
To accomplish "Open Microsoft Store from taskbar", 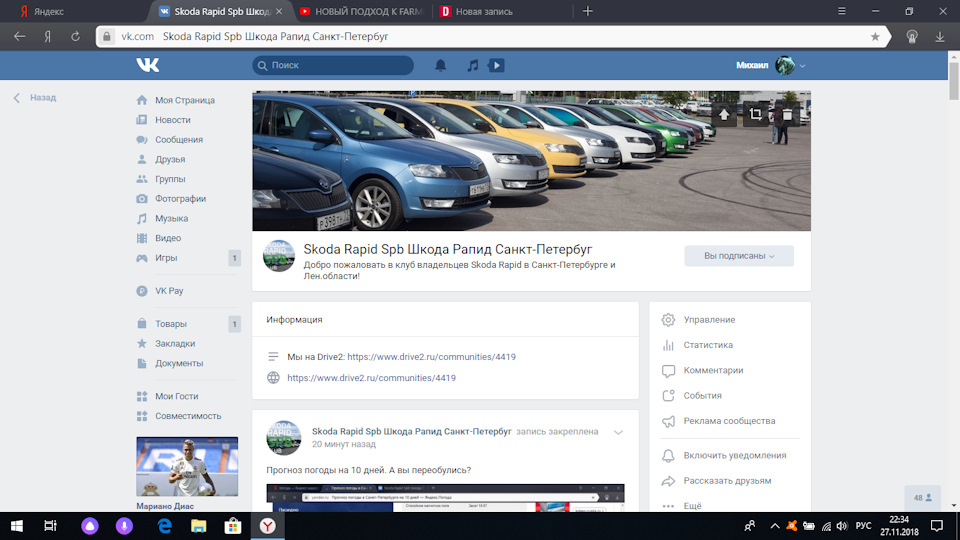I will pyautogui.click(x=233, y=526).
